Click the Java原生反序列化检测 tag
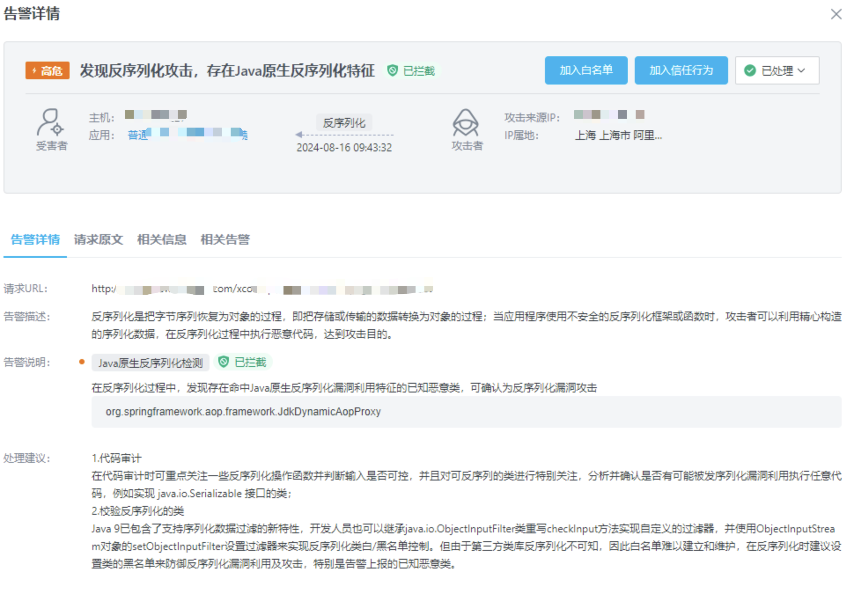The width and height of the screenshot is (854, 616). [151, 363]
